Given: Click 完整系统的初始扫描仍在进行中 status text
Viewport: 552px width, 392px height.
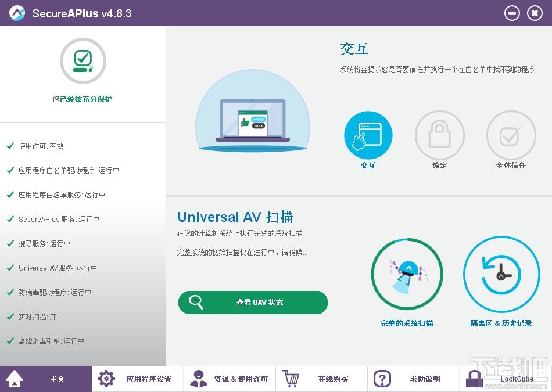Looking at the screenshot, I should coord(242,253).
